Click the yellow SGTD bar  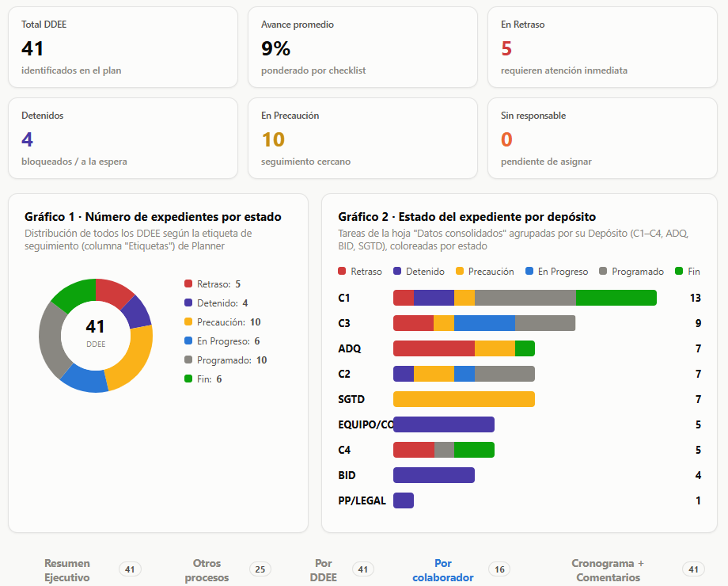tap(464, 399)
